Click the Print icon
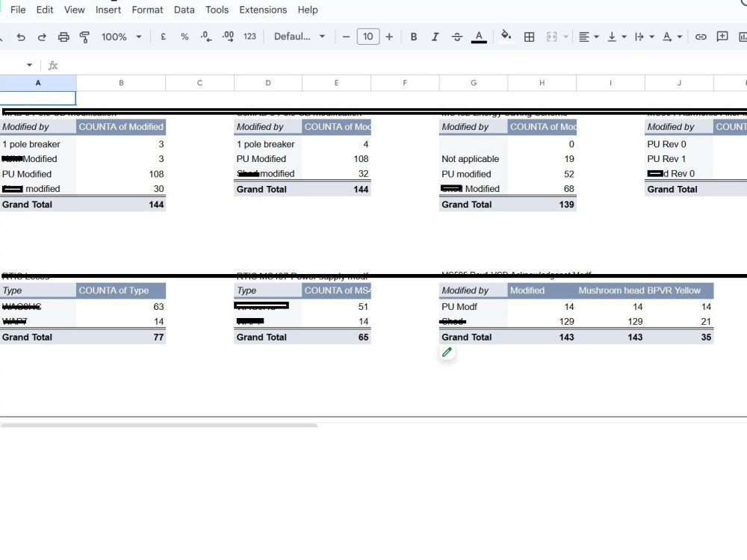 63,37
